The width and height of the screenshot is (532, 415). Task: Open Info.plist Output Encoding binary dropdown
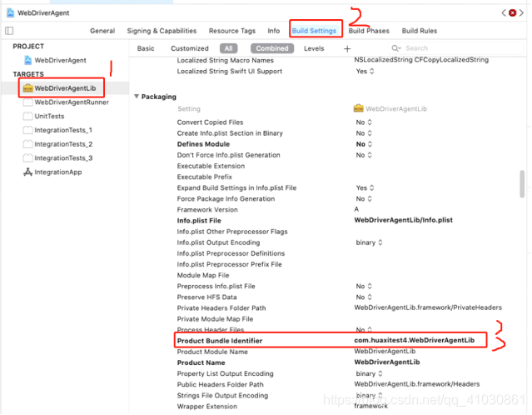369,242
